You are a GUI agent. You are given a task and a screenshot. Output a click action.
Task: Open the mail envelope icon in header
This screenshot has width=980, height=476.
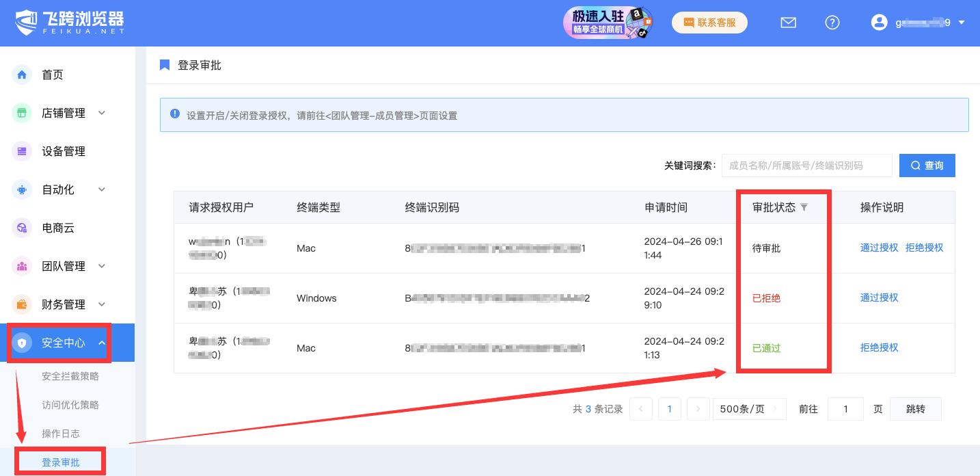[788, 23]
